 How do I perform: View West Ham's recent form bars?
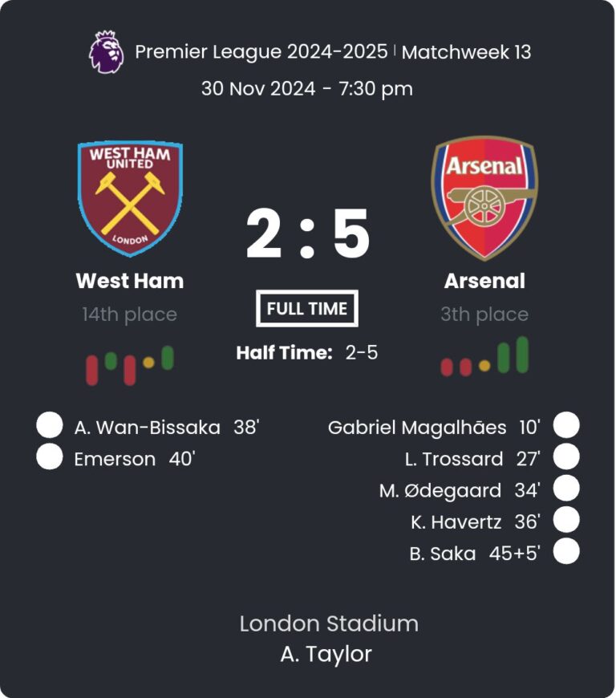click(130, 363)
